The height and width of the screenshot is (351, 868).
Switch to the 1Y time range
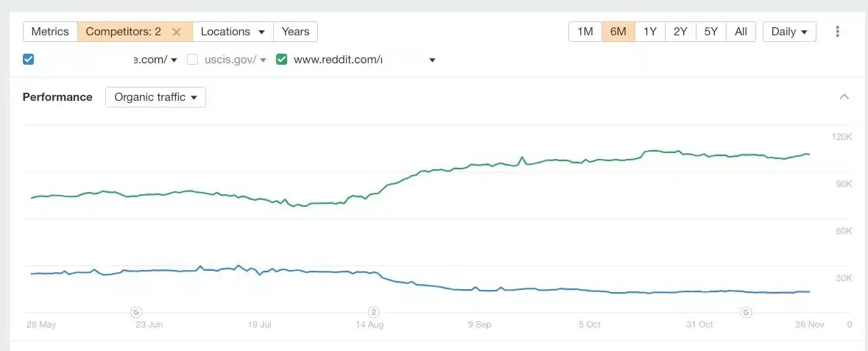pos(649,32)
